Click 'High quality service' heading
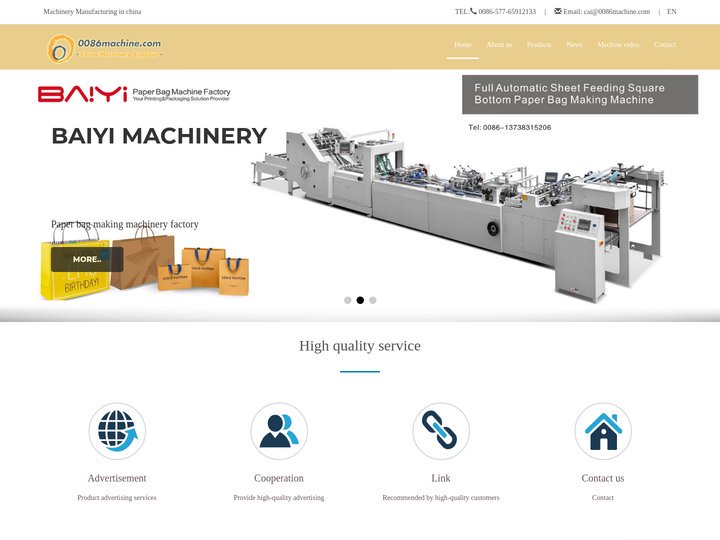This screenshot has height=540, width=720. click(x=360, y=346)
